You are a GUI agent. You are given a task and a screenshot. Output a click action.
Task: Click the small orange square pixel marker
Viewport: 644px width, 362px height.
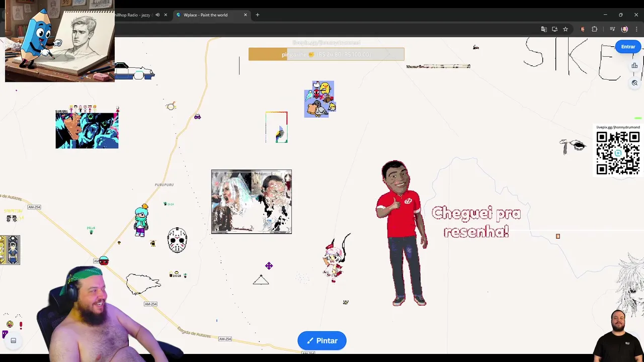[x=558, y=236]
